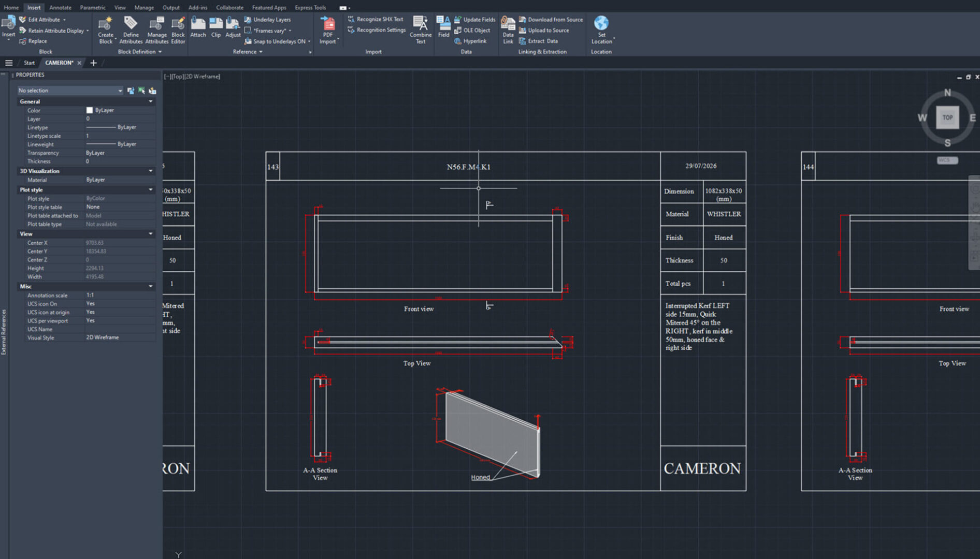Click the Linetype ByLayer field

point(120,127)
